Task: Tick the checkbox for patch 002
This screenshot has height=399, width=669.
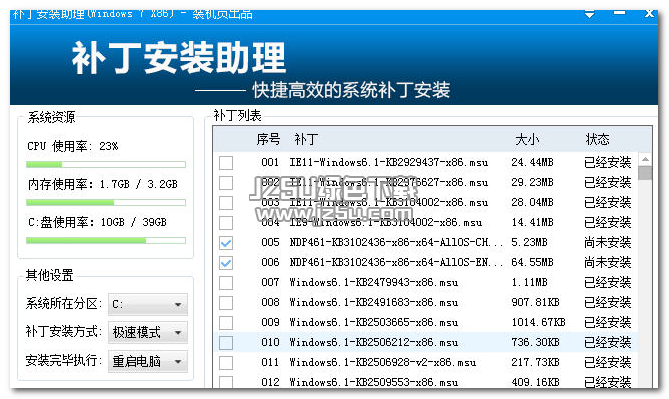Action: pyautogui.click(x=226, y=183)
